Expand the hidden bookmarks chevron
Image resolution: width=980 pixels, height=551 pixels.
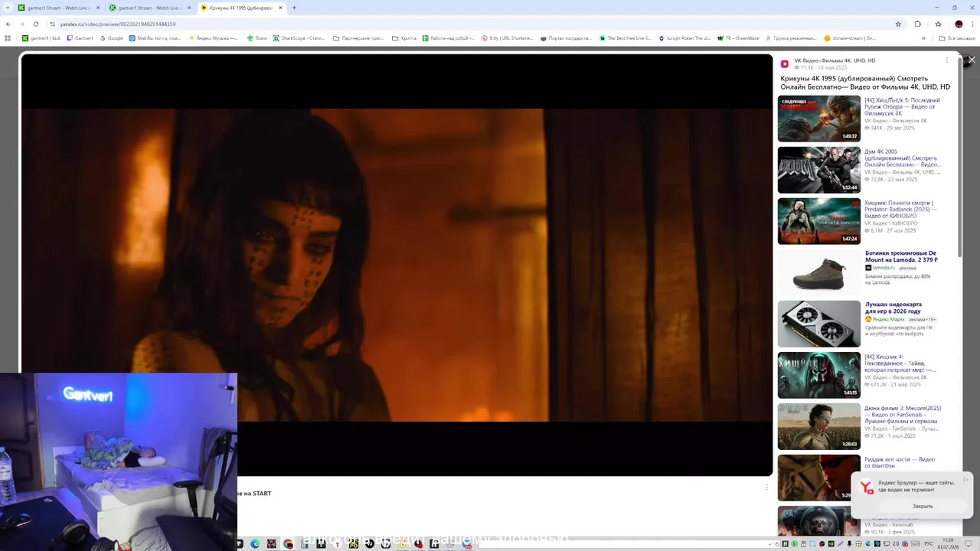(923, 37)
